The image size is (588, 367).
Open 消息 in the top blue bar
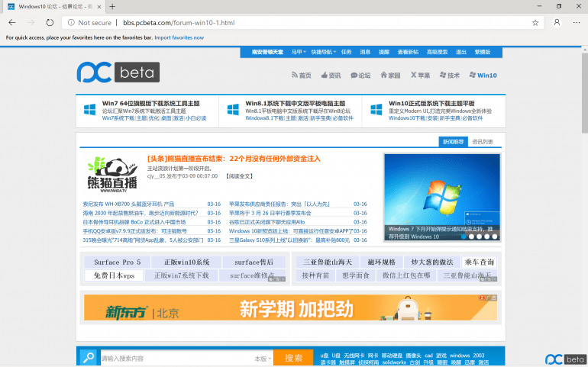(365, 52)
